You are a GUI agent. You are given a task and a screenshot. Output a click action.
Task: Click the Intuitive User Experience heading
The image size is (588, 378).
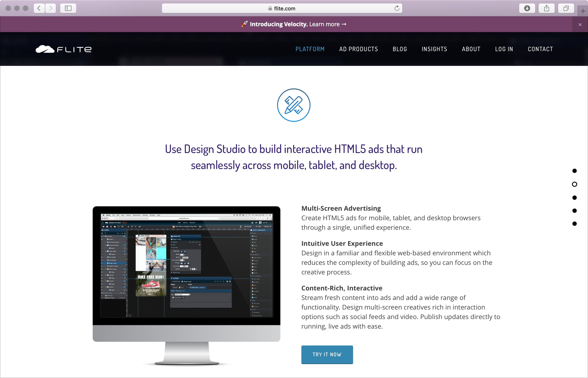(342, 243)
